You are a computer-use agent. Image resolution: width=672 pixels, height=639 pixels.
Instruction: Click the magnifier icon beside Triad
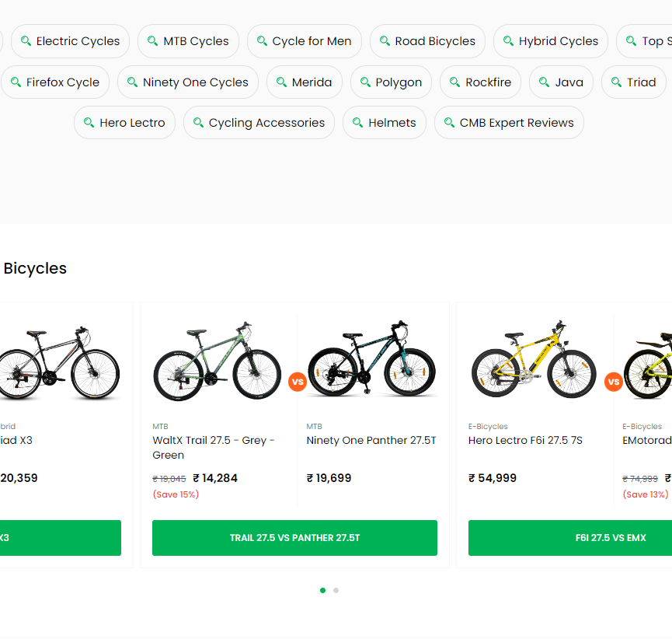(616, 82)
